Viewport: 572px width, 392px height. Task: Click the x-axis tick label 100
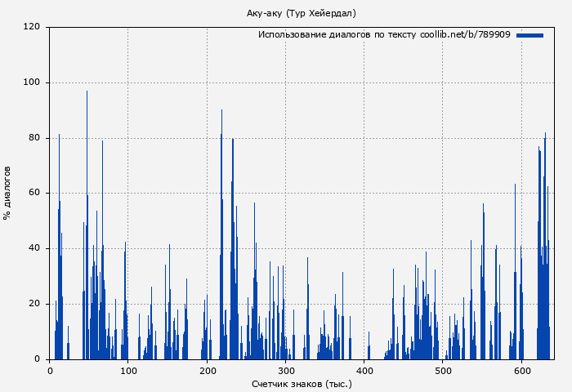(x=128, y=371)
